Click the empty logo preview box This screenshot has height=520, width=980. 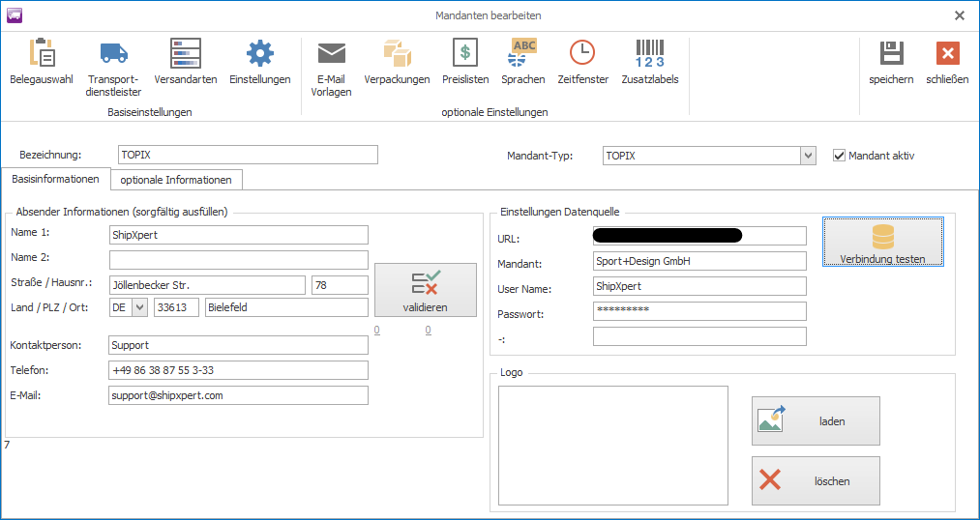[613, 445]
